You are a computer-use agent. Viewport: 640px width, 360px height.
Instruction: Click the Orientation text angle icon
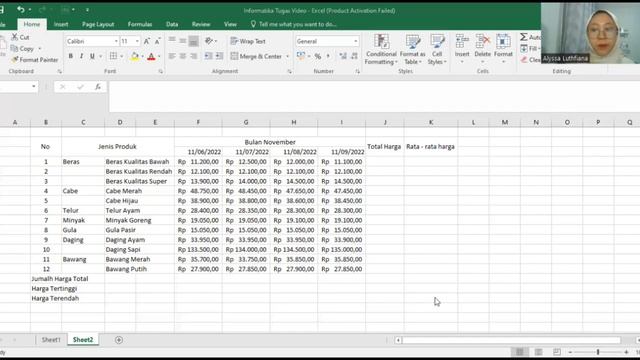[x=209, y=41]
